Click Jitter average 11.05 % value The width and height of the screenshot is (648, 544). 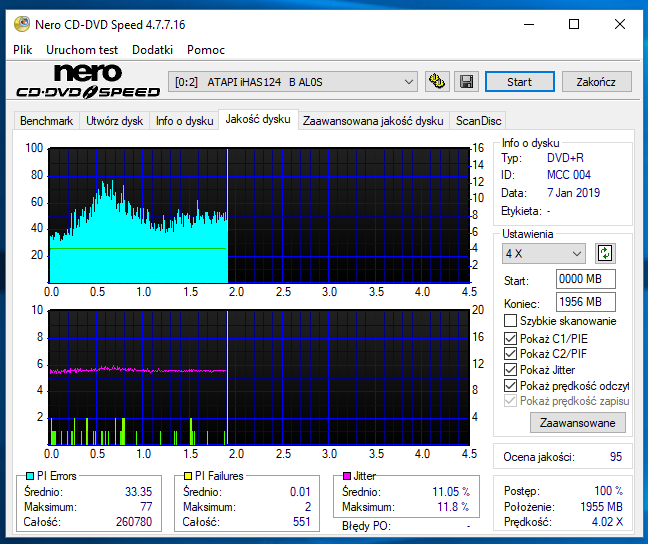[x=451, y=492]
